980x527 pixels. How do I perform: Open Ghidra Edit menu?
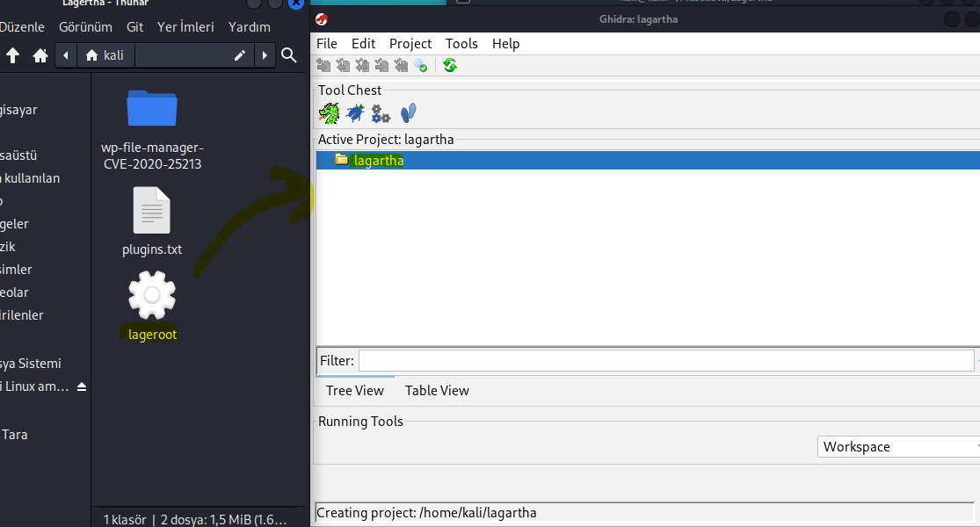pos(363,44)
